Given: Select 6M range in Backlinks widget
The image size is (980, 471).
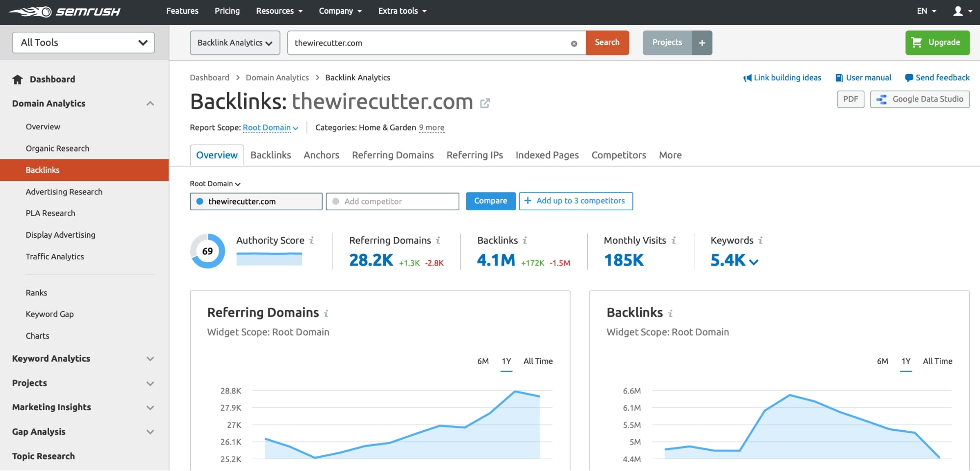Looking at the screenshot, I should coord(882,362).
